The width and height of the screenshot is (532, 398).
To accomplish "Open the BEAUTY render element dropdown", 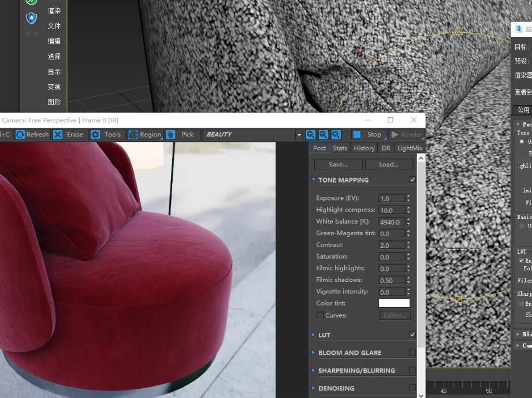I will point(299,135).
